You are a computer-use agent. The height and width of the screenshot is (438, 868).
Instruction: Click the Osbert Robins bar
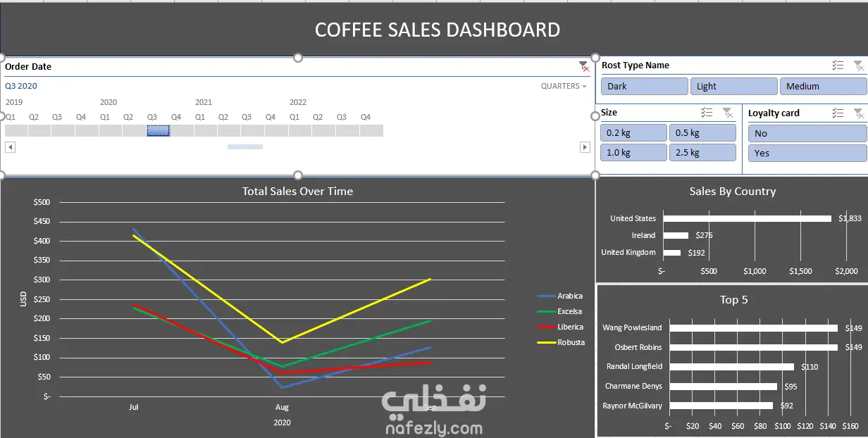click(754, 347)
